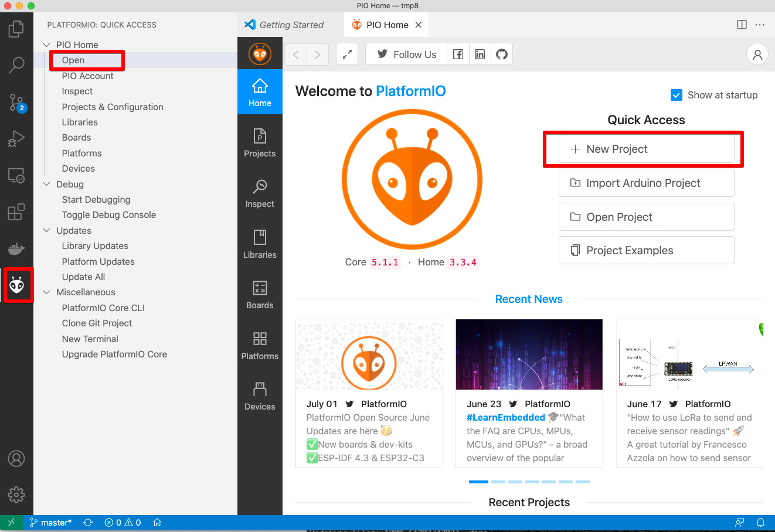Open Source Control in the activity bar
This screenshot has height=532, width=775.
pyautogui.click(x=16, y=103)
